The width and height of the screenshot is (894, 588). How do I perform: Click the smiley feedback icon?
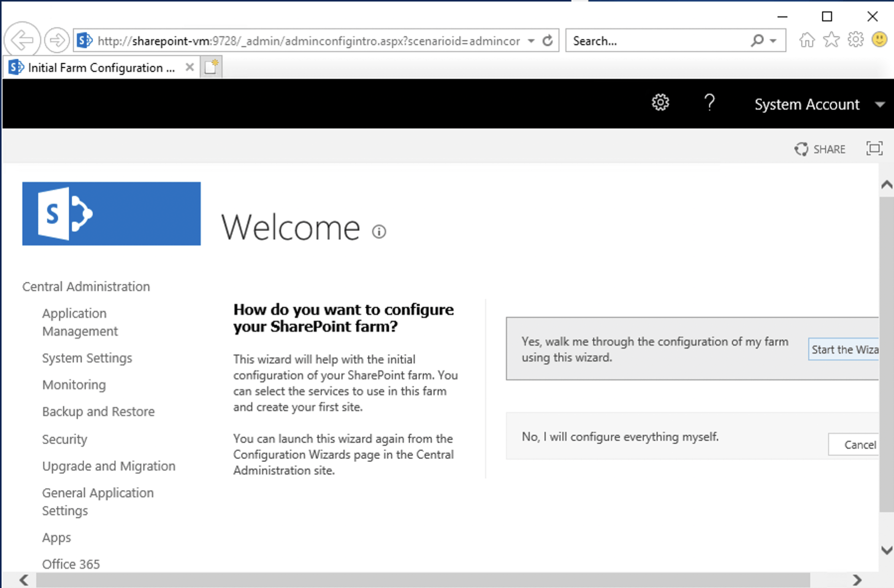click(880, 40)
